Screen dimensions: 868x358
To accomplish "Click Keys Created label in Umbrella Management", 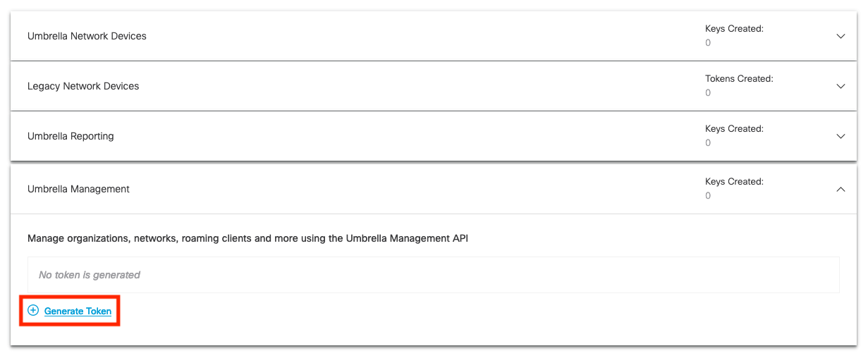I will (734, 182).
